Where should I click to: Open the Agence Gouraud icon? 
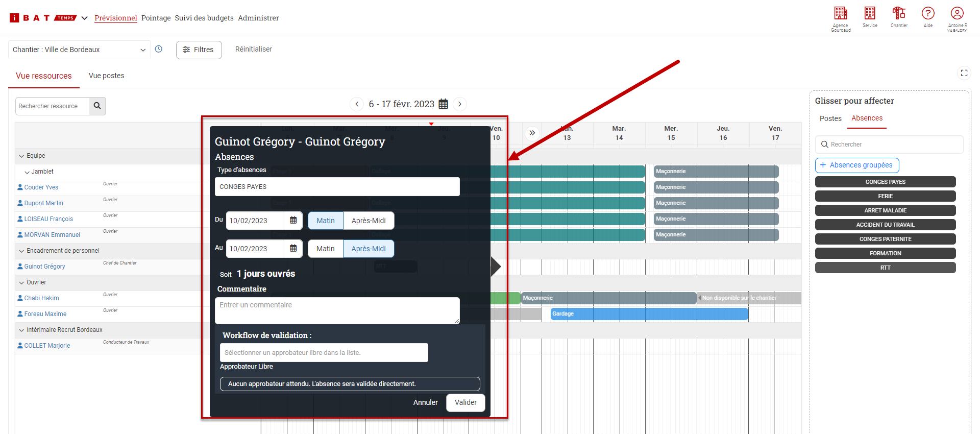pos(841,14)
